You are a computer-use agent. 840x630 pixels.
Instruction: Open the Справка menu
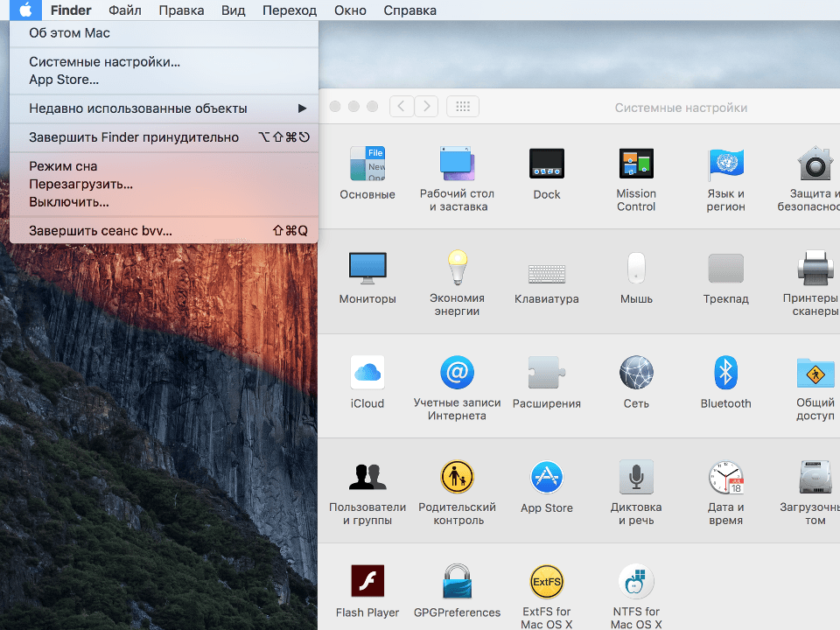(x=409, y=10)
